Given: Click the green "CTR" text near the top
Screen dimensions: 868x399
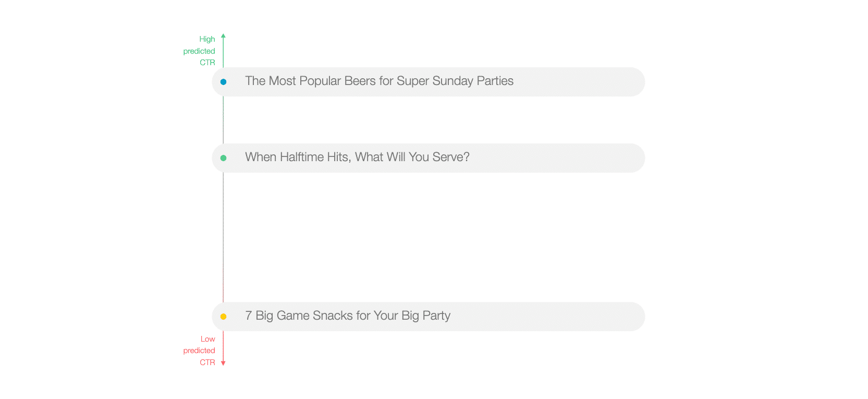Looking at the screenshot, I should click(x=207, y=63).
